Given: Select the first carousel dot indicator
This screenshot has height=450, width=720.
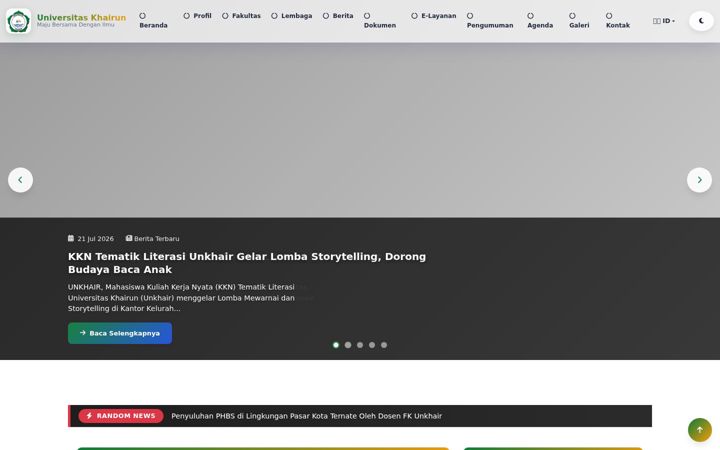Looking at the screenshot, I should tap(336, 345).
